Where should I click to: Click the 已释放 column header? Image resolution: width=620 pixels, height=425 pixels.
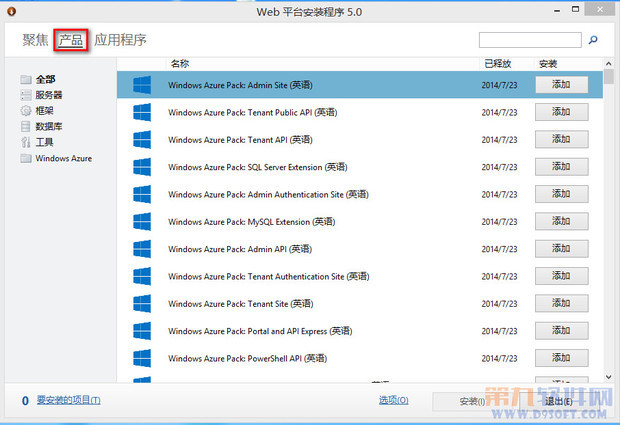tap(498, 64)
